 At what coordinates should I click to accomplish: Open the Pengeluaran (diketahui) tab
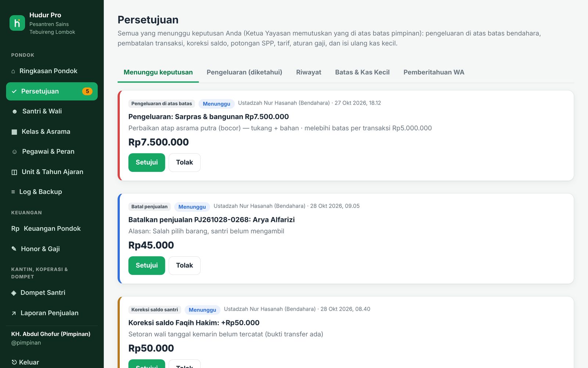244,72
